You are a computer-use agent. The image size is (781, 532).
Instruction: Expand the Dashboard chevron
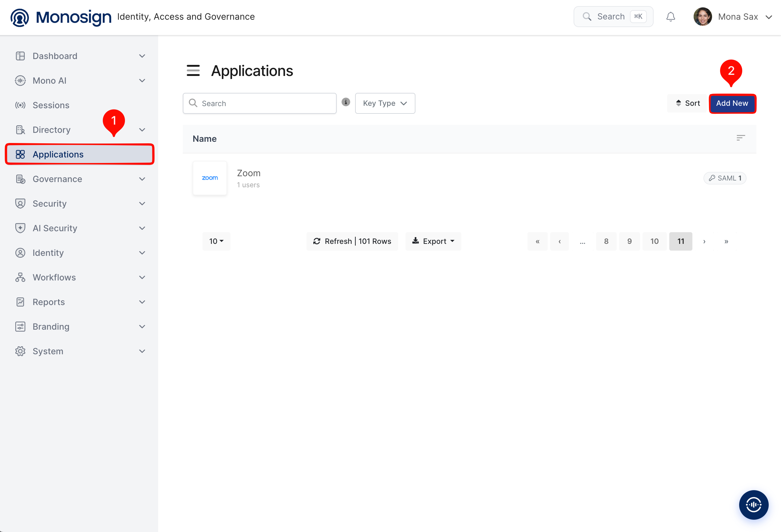[142, 56]
